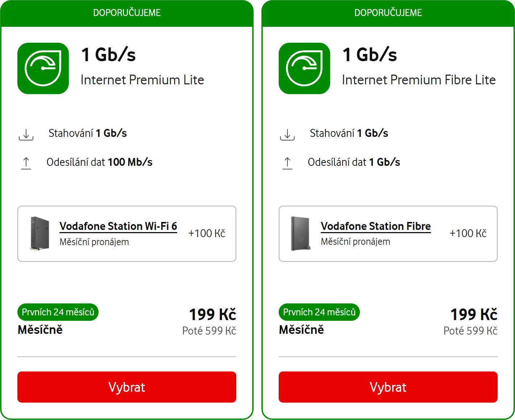Click the upload icon in the Fibre Lite card
Viewport: 515px width, 420px height.
[x=287, y=163]
